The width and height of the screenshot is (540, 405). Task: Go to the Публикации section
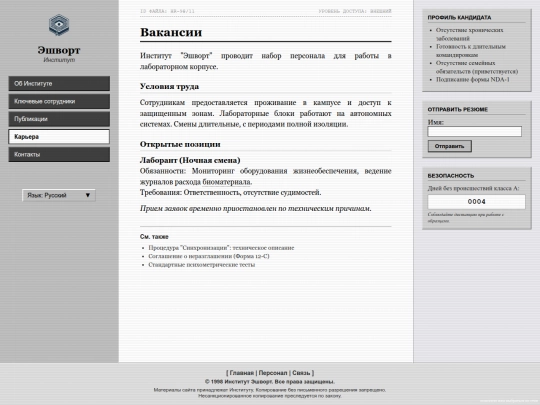59,119
